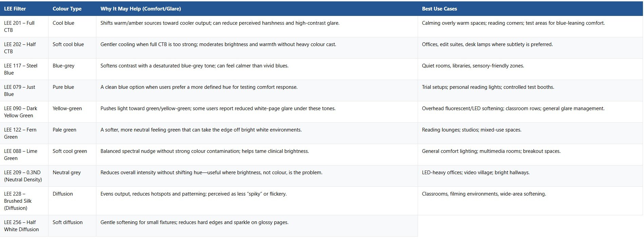The image size is (644, 241).
Task: Select the LEE 202 – Half CTB cell
Action: click(20, 48)
